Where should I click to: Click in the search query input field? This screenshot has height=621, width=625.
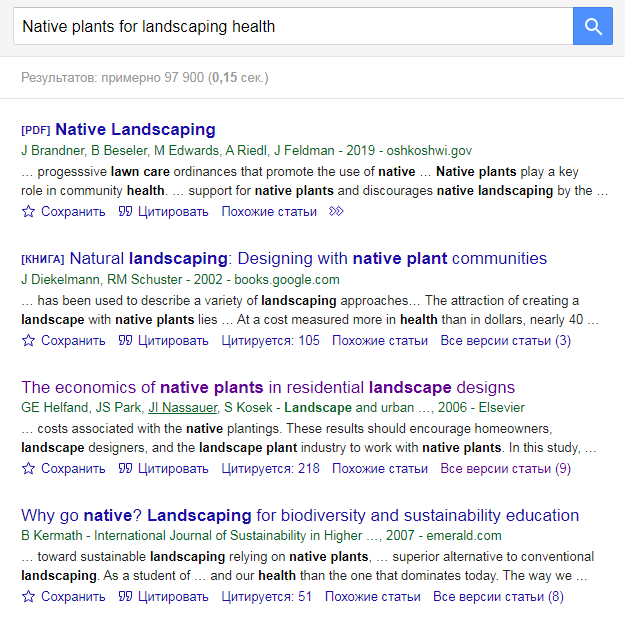pos(290,26)
